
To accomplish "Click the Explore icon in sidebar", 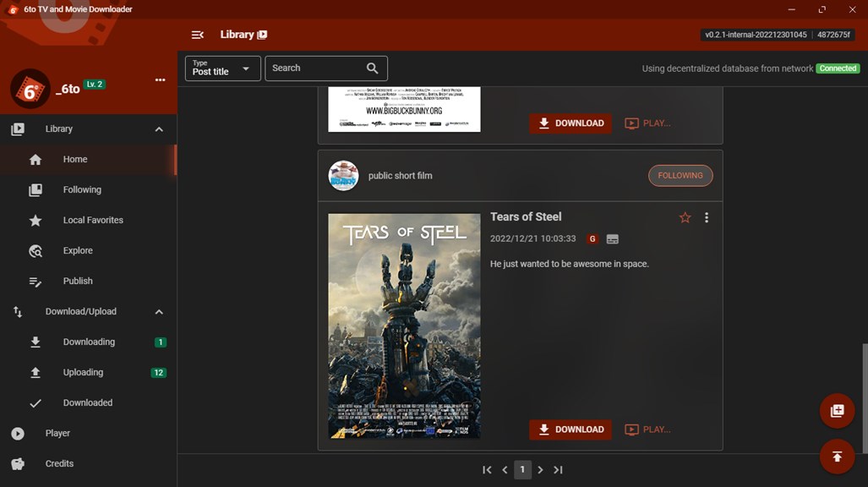I will 35,251.
